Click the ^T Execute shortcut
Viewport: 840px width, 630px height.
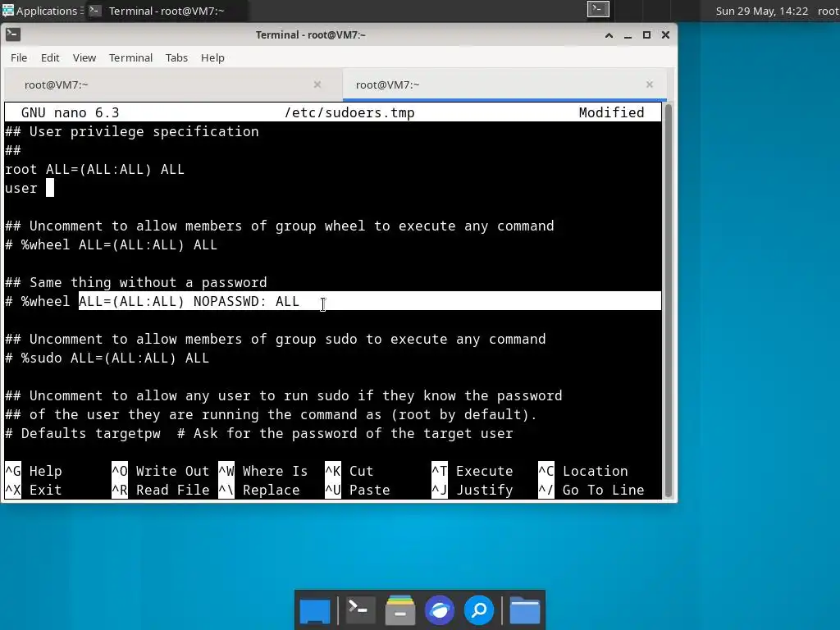[x=472, y=471]
